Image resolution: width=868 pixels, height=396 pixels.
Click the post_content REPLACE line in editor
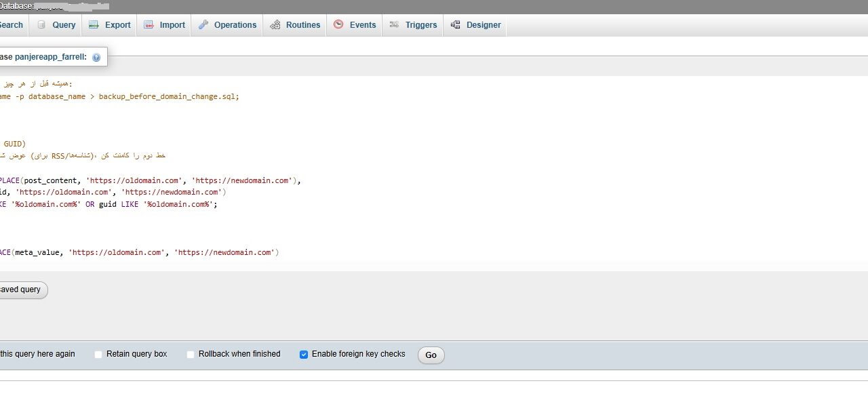149,181
